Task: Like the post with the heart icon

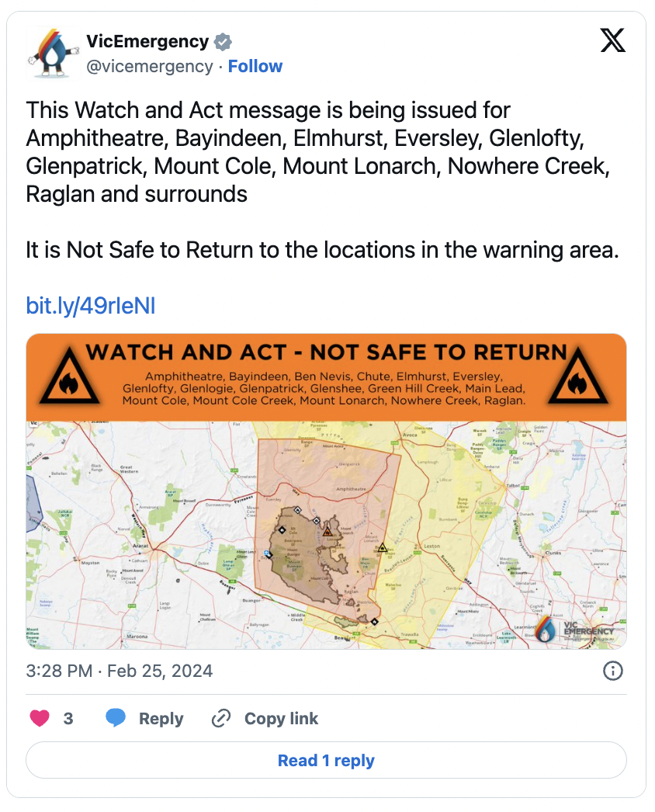Action: coord(40,719)
